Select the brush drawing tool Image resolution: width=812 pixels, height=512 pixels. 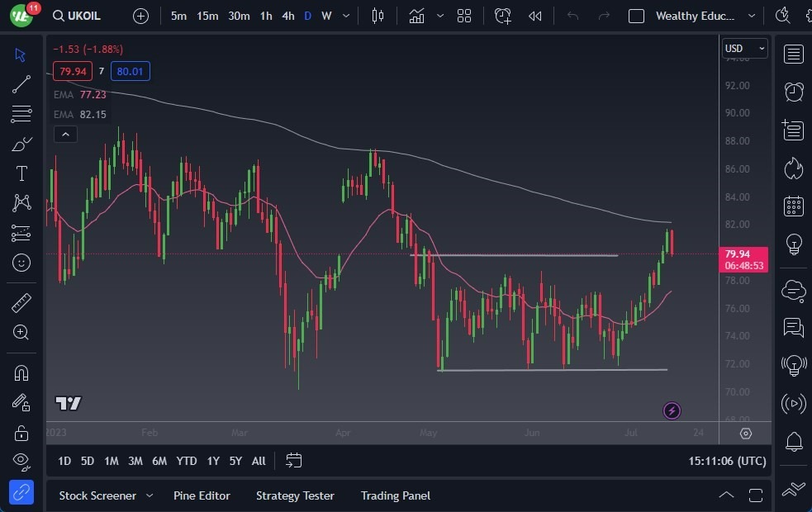point(21,145)
